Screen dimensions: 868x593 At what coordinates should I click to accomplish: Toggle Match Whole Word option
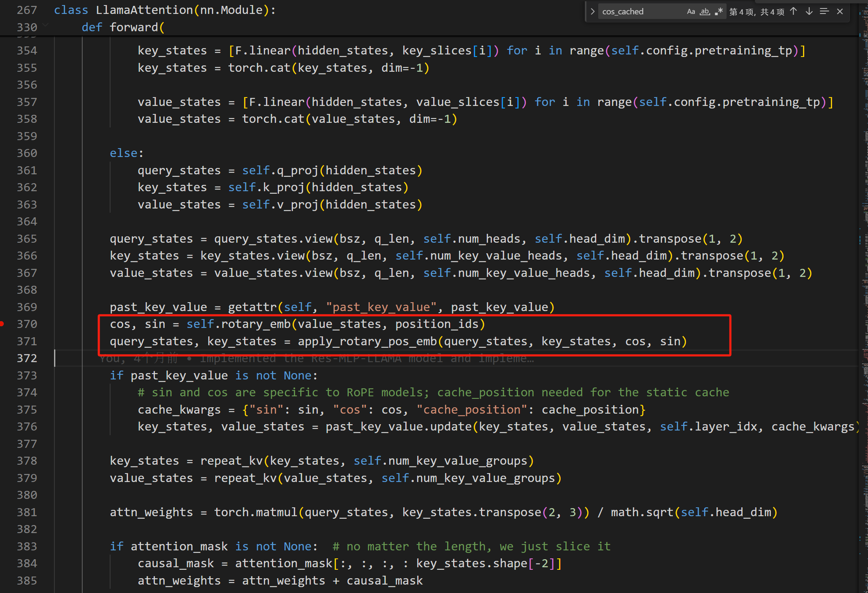[705, 12]
